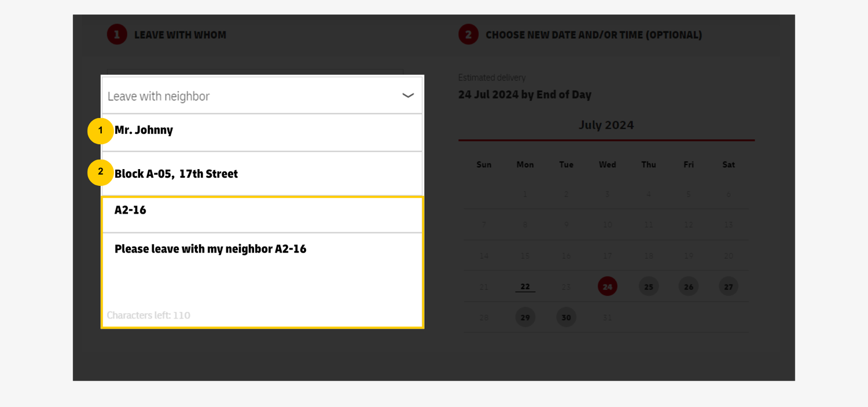Pick Monday July 29 for delivery
Viewport: 868px width, 407px height.
pos(525,317)
